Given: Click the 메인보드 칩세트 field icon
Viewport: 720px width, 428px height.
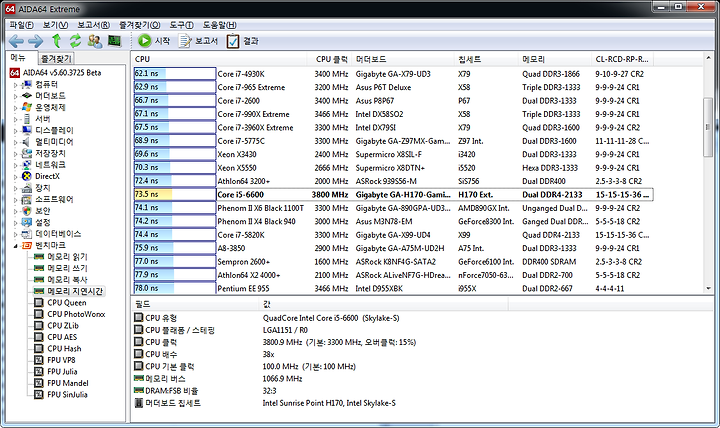Looking at the screenshot, I should [x=138, y=403].
